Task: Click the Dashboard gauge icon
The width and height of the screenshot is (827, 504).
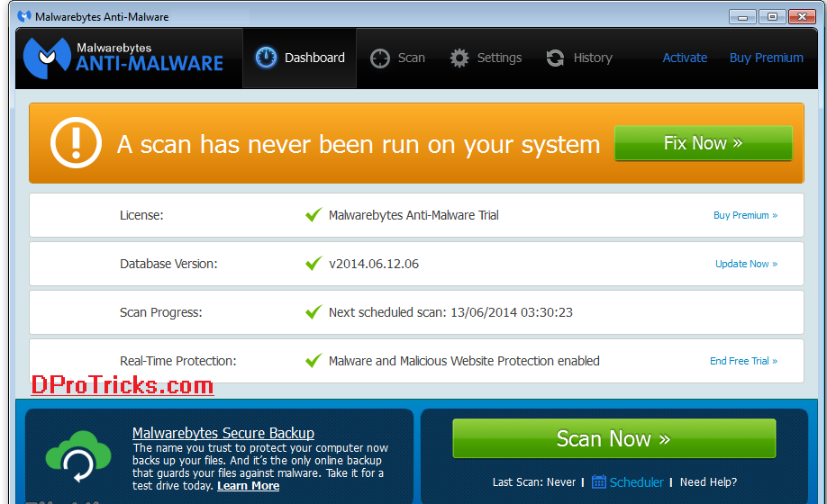Action: click(266, 58)
